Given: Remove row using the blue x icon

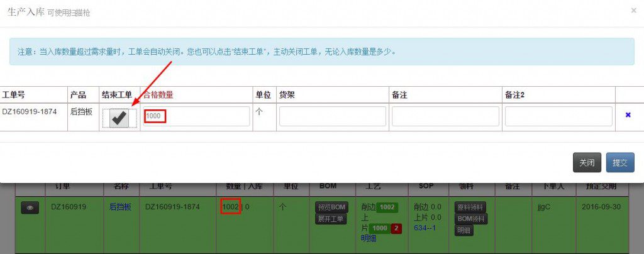Looking at the screenshot, I should coord(627,115).
